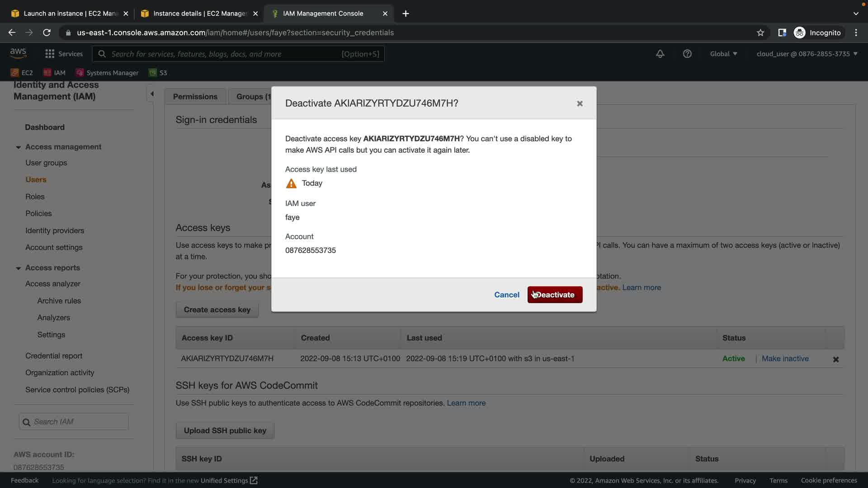Screen dimensions: 868x488
Task: Click the AWS logo home icon
Action: click(18, 53)
